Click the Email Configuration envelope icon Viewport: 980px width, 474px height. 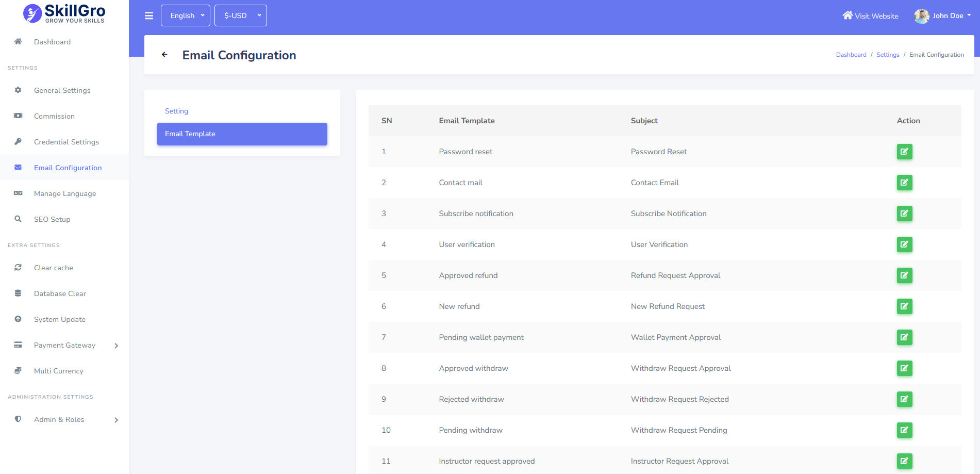click(18, 167)
